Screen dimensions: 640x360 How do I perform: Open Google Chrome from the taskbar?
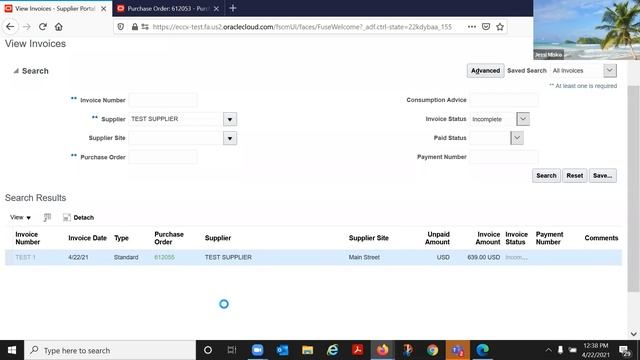click(433, 350)
